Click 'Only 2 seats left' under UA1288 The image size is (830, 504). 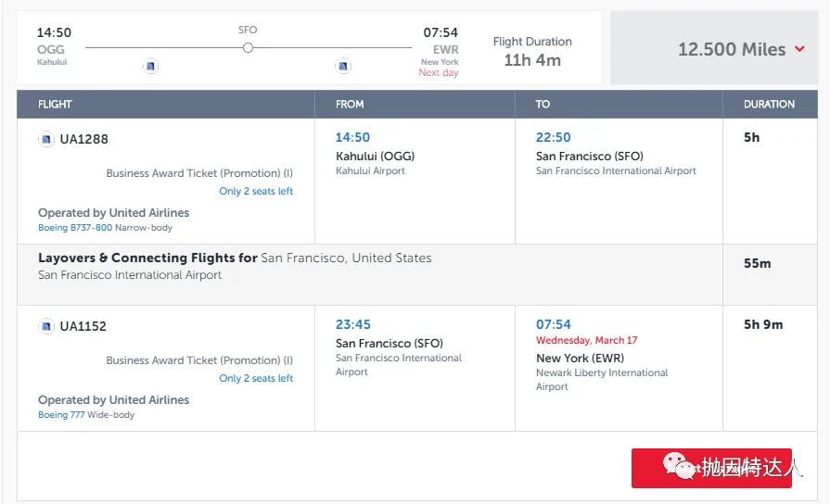tap(256, 191)
